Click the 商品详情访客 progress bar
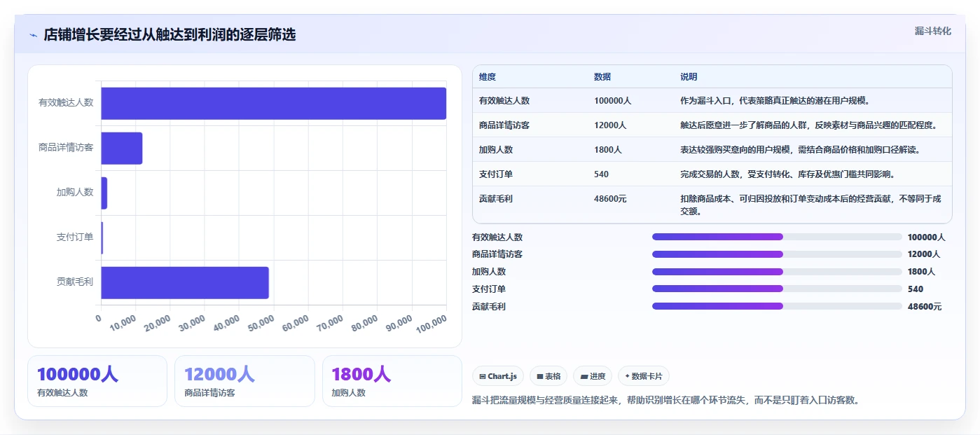The height and width of the screenshot is (435, 980). point(777,254)
